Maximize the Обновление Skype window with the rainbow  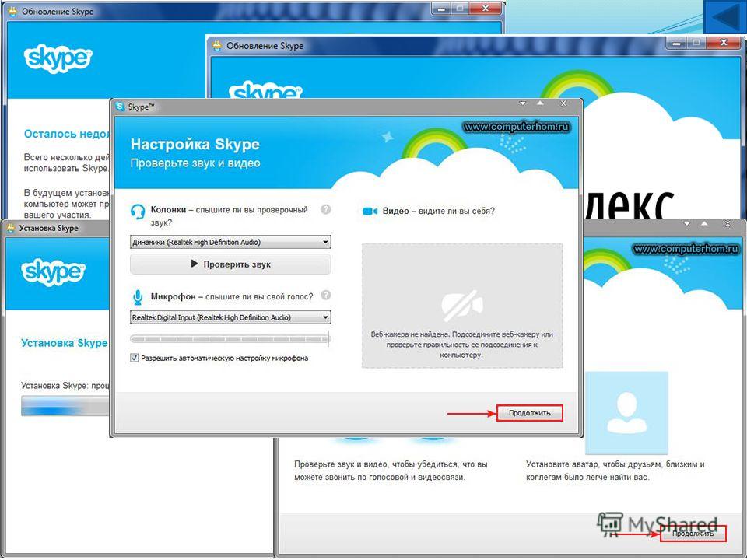click(x=696, y=44)
